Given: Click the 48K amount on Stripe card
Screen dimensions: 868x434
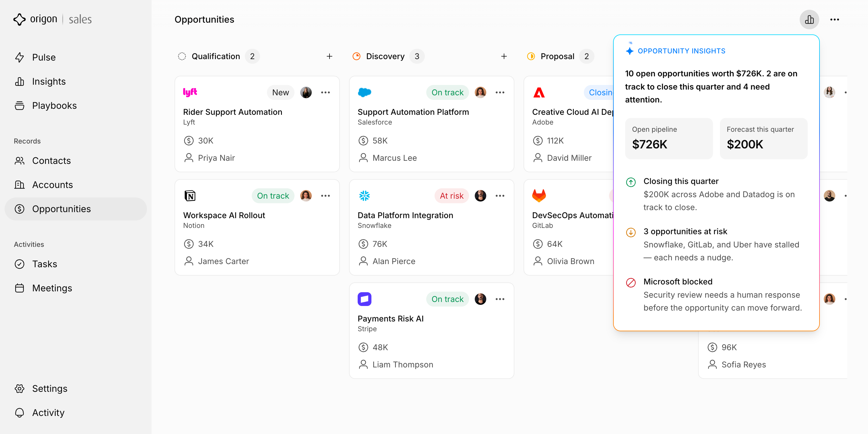Looking at the screenshot, I should click(380, 347).
